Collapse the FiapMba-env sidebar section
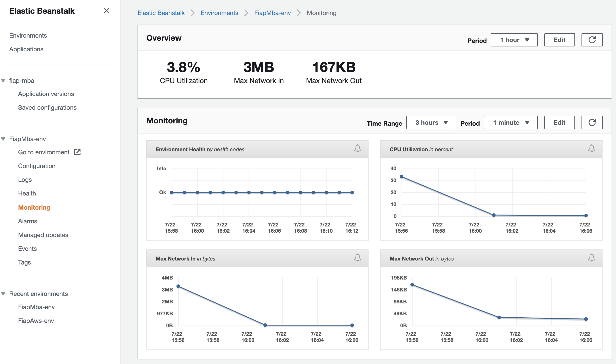 pyautogui.click(x=3, y=139)
